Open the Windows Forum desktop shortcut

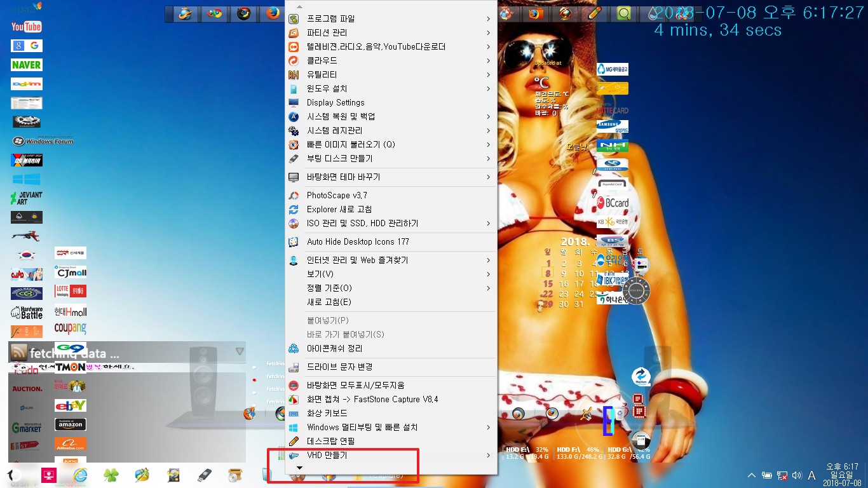43,141
